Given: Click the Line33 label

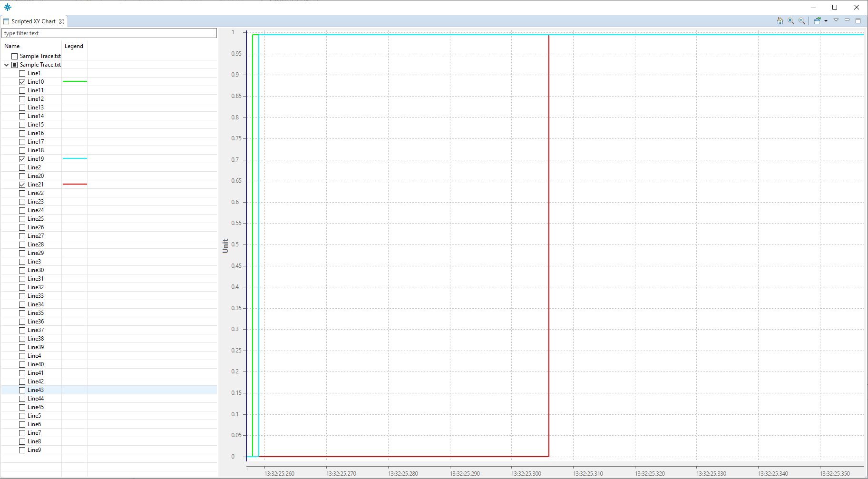Looking at the screenshot, I should (36, 296).
